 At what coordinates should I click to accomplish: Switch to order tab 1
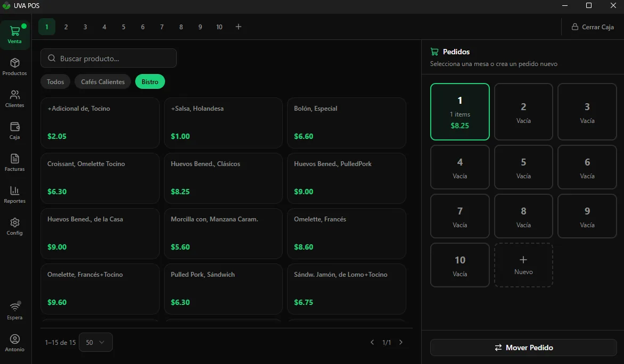pos(46,27)
